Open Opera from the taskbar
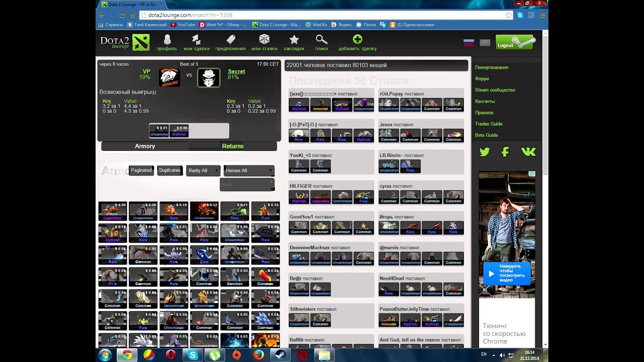This screenshot has height=362, width=644. point(171,355)
